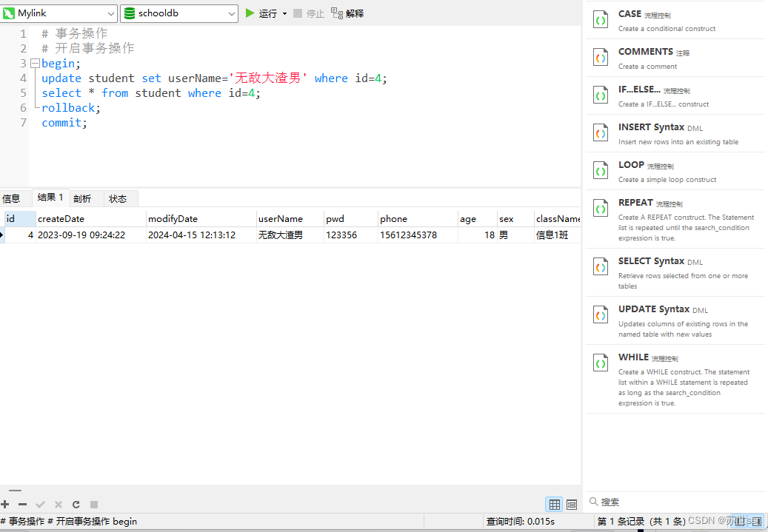Open the schooldb database dropdown
This screenshot has height=532, width=768.
click(x=231, y=13)
